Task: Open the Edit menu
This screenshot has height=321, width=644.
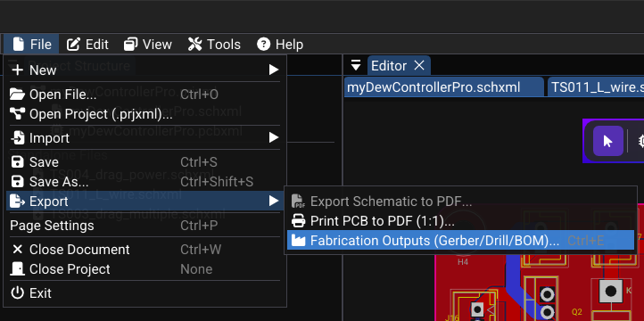Action: pyautogui.click(x=87, y=45)
